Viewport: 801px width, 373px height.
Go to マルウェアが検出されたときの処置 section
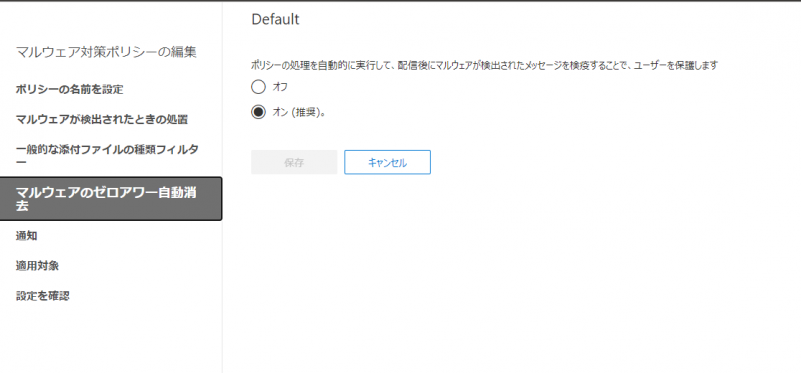tap(102, 120)
